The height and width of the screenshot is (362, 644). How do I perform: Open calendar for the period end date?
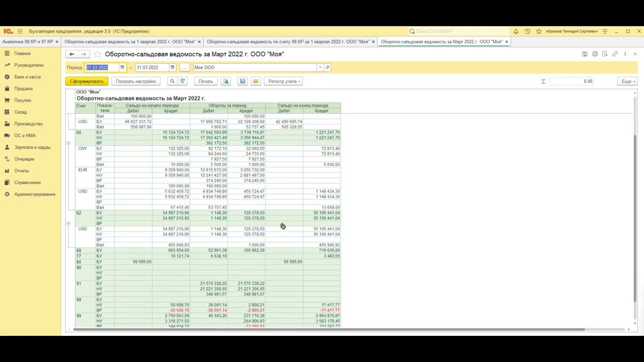172,67
